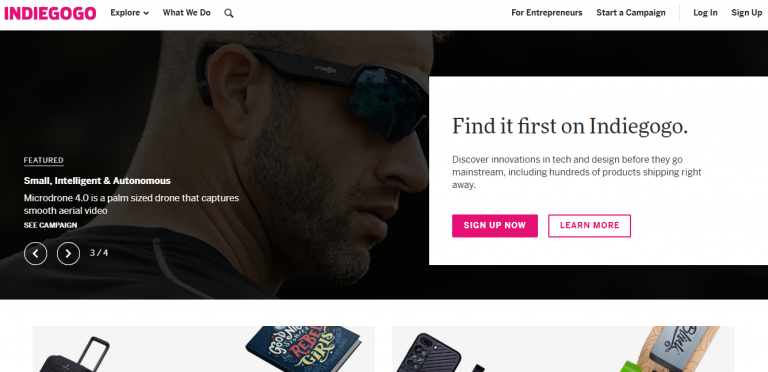The width and height of the screenshot is (768, 372).
Task: Go to previous featured slide arrow
Action: pyautogui.click(x=36, y=254)
